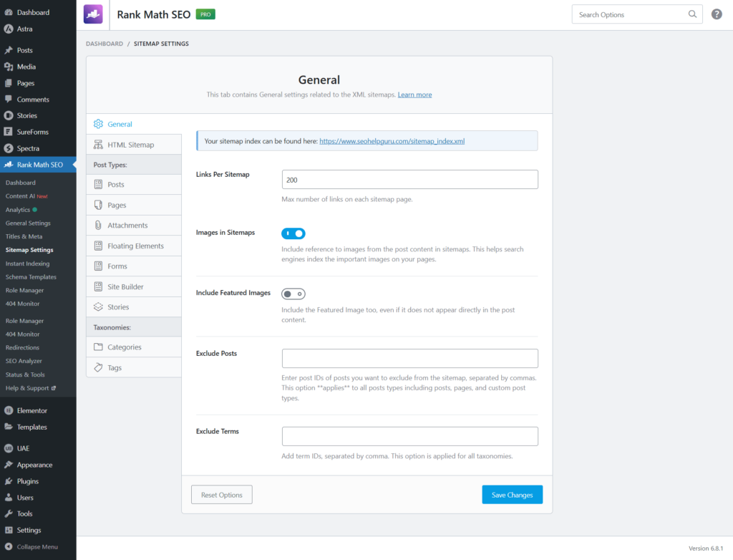Select the Floating Elements tab
The height and width of the screenshot is (560, 733).
click(134, 246)
